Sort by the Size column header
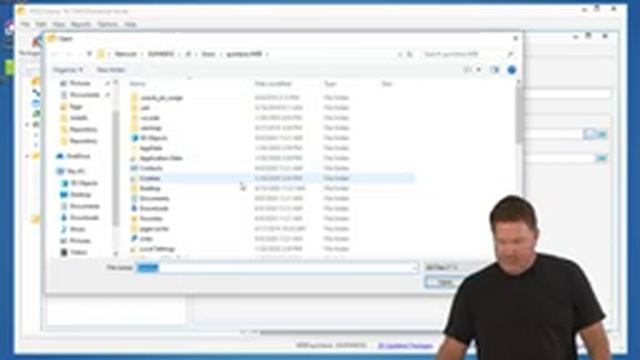Screen dimensions: 640x360 [x=387, y=84]
